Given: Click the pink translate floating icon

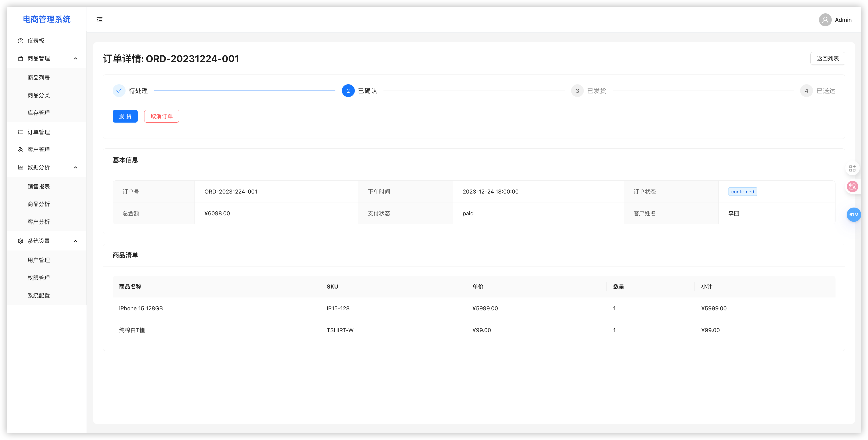Looking at the screenshot, I should coord(852,186).
